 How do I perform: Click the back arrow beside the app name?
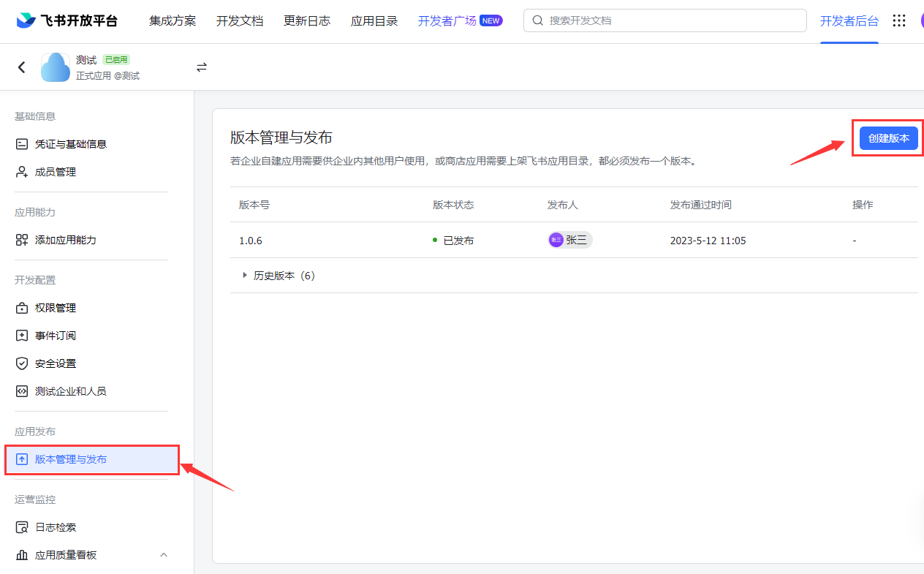coord(22,67)
